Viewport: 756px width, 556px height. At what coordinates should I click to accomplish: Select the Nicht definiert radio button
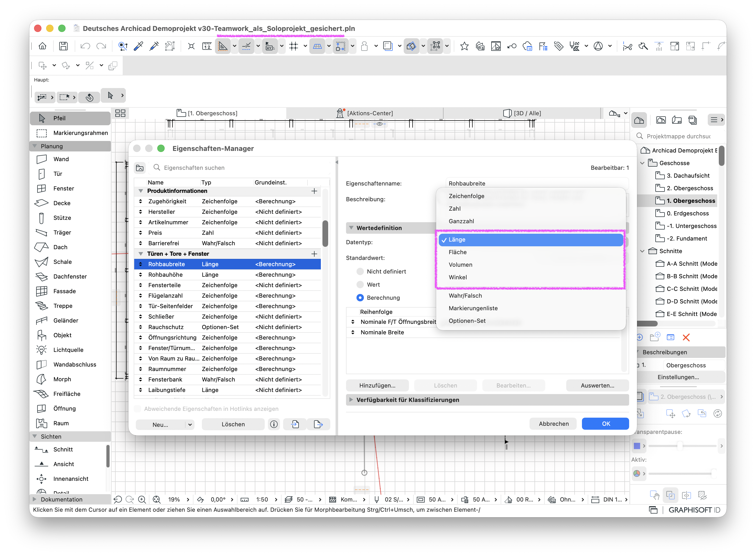click(x=360, y=272)
